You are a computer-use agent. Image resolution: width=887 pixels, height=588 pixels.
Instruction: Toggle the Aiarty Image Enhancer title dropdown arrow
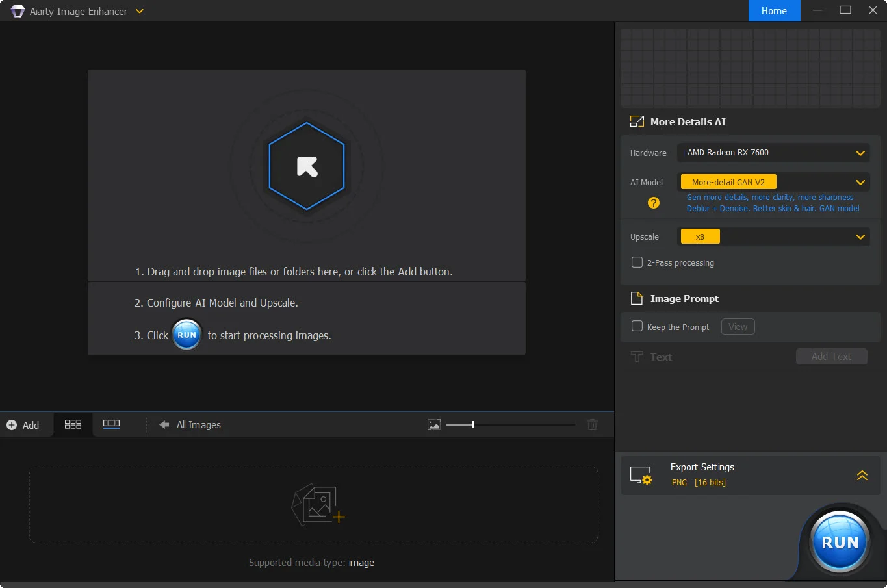(139, 11)
